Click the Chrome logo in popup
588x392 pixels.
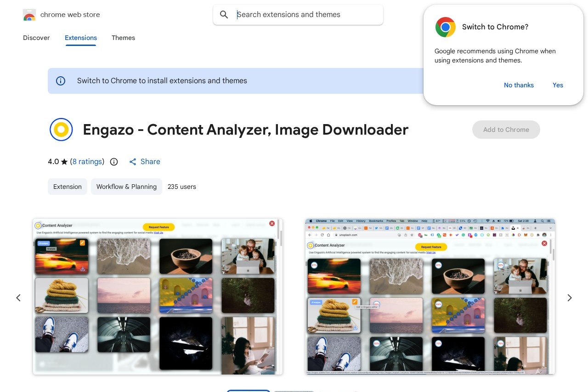point(445,27)
